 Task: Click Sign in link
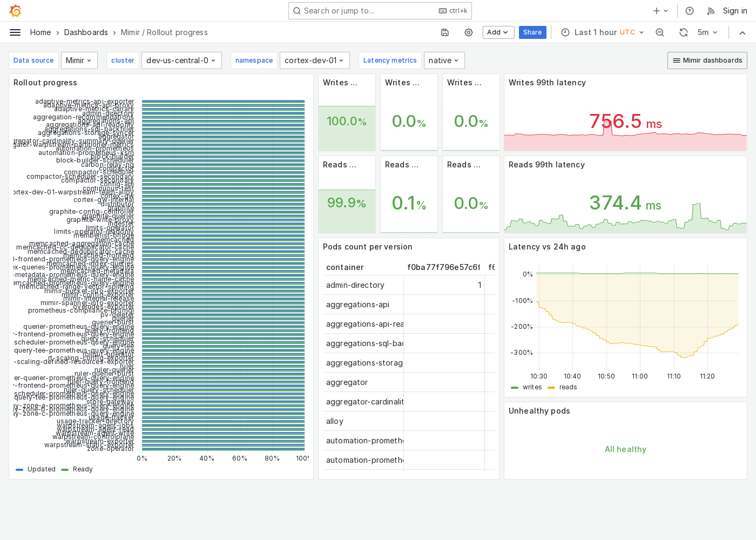735,11
